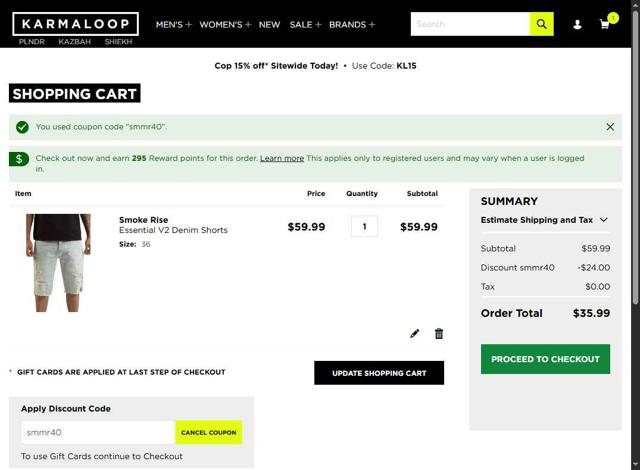Image resolution: width=640 pixels, height=470 pixels.
Task: Dismiss the coupon code success message
Action: tap(610, 127)
